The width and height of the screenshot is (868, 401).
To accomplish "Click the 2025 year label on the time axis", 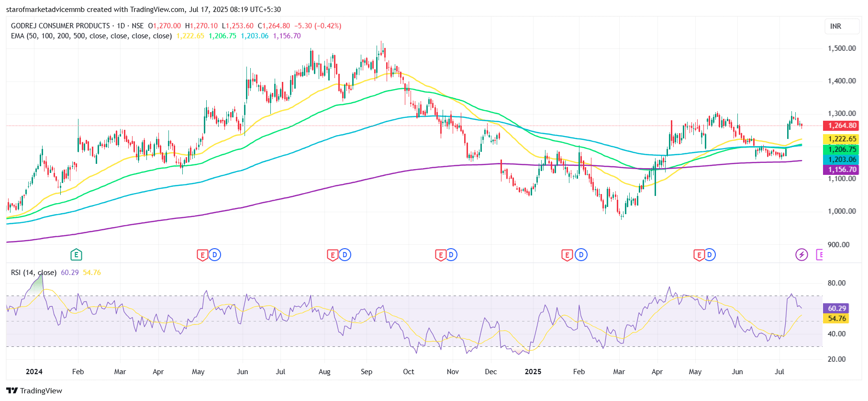I will click(533, 372).
